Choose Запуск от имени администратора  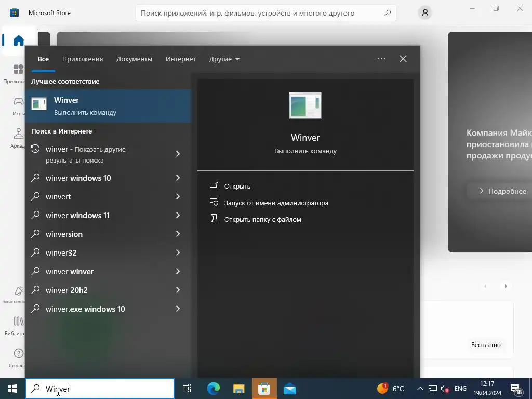click(276, 203)
